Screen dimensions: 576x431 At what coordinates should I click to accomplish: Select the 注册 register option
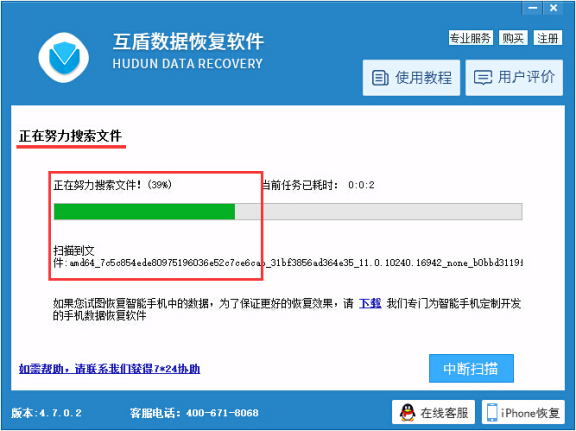[x=547, y=38]
